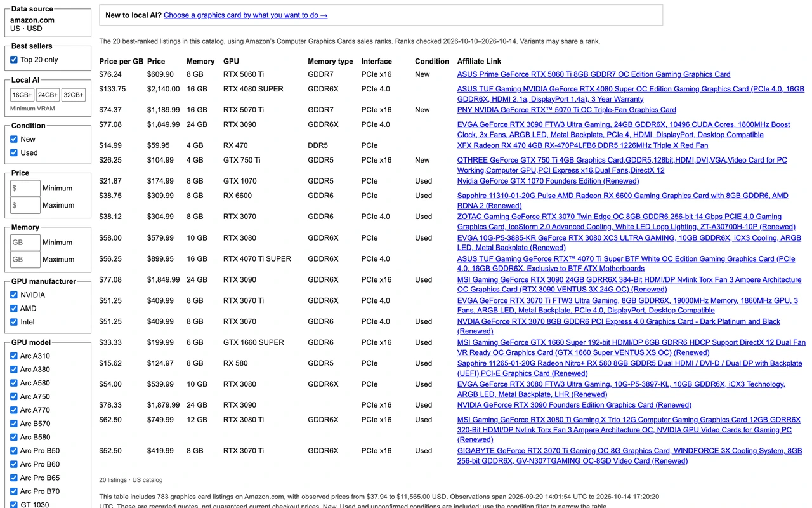Toggle the Arc A310 model checkbox
This screenshot has width=812, height=508.
coord(14,356)
